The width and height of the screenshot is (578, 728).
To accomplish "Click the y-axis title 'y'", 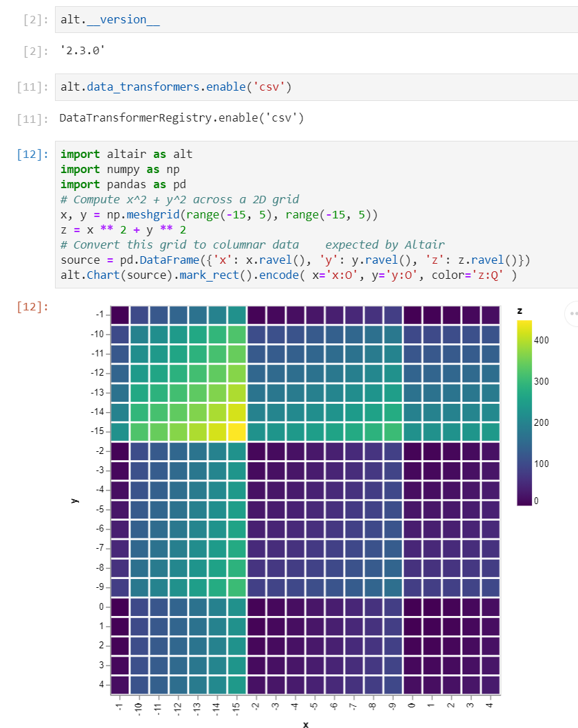I will 74,501.
